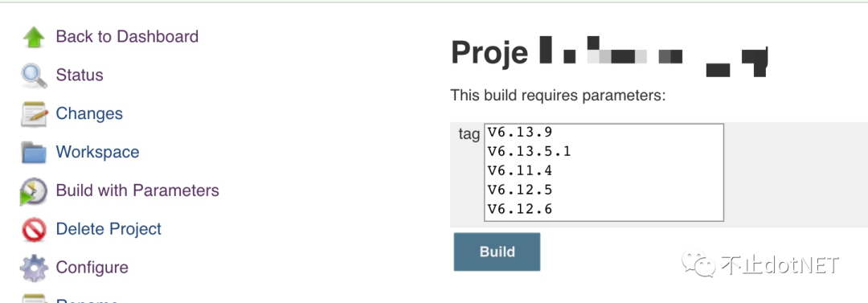The image size is (868, 303).
Task: Open the Back to Dashboard link
Action: coord(127,36)
